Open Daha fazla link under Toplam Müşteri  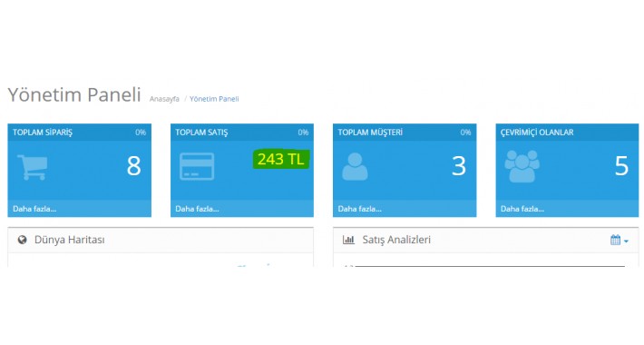coord(360,209)
